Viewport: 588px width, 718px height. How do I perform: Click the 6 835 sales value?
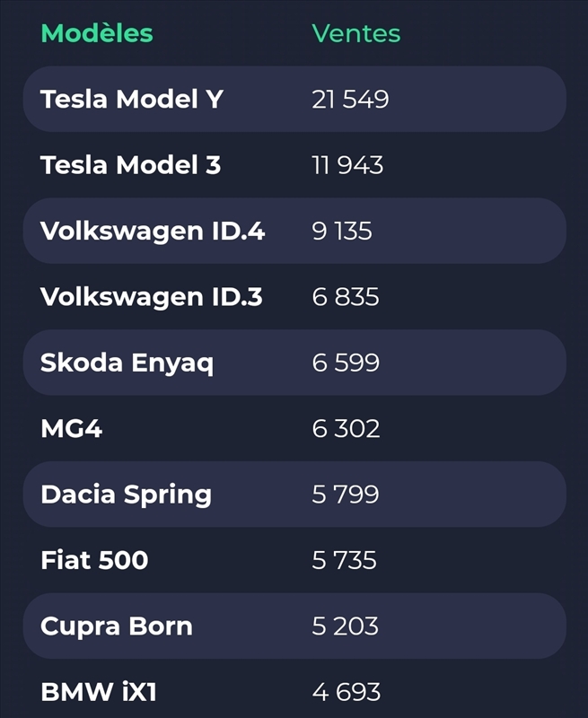(x=346, y=297)
